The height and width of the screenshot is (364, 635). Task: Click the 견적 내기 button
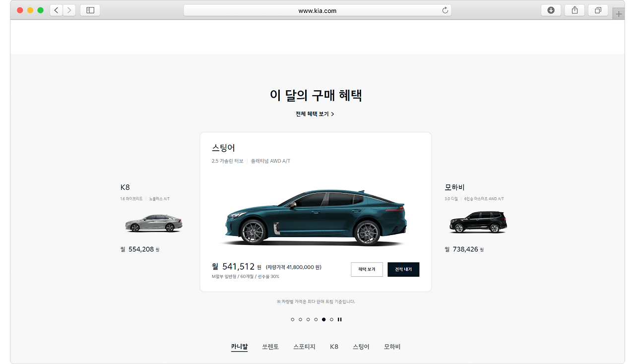[x=403, y=269]
